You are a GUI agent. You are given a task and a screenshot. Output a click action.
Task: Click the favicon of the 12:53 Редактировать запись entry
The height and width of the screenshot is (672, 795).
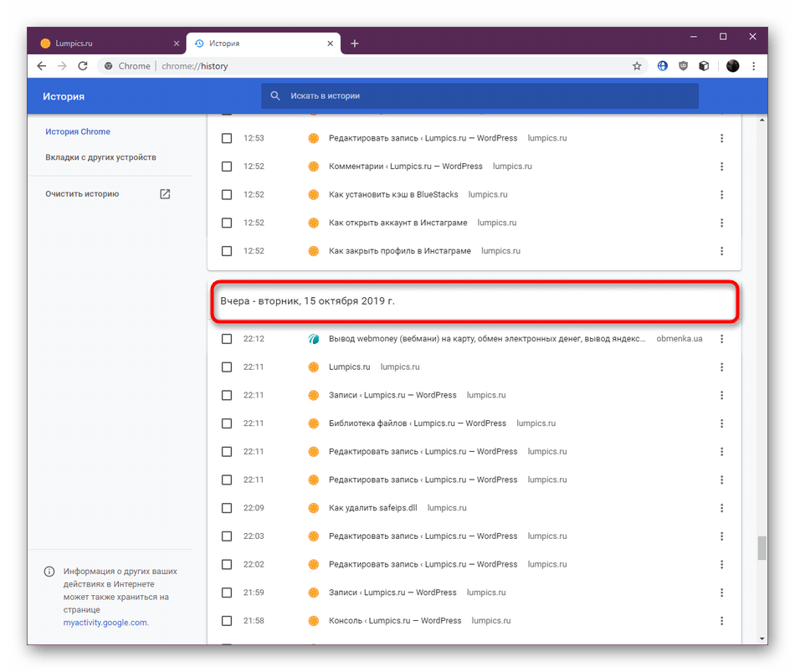(314, 138)
